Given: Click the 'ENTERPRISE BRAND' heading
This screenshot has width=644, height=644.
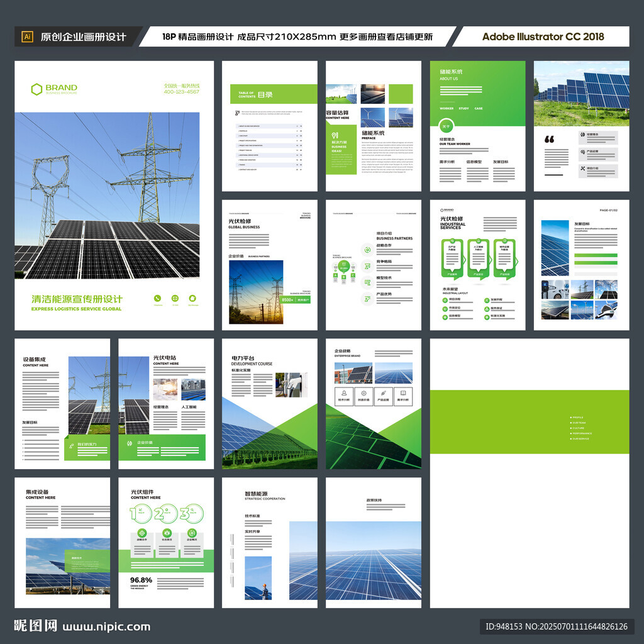Looking at the screenshot, I should pyautogui.click(x=347, y=356).
